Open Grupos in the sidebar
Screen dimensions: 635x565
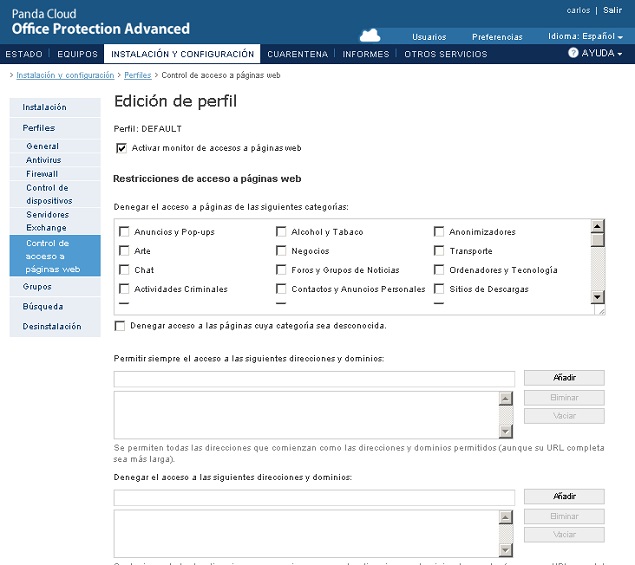55,287
